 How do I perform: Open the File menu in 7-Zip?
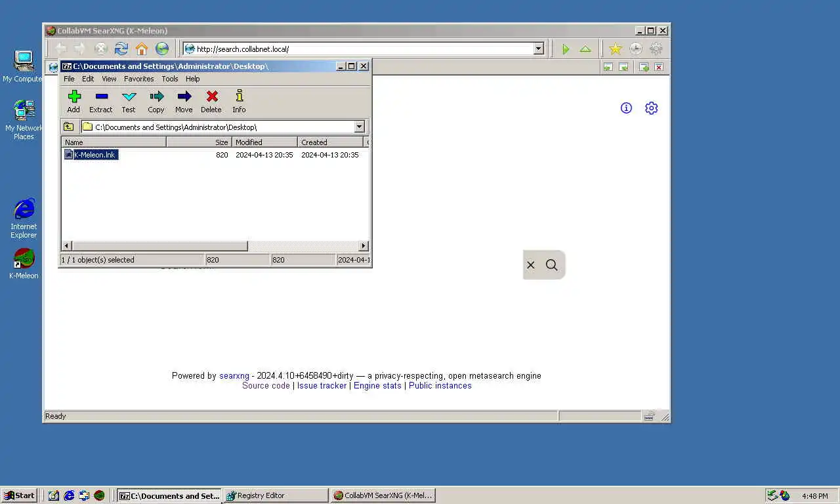point(69,79)
